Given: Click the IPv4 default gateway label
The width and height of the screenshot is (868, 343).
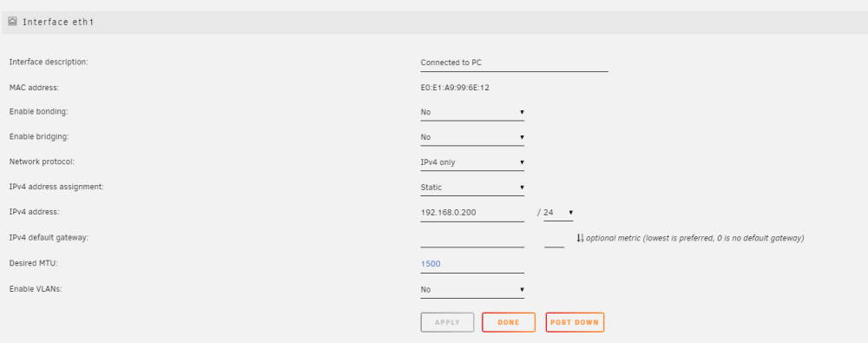Looking at the screenshot, I should click(x=49, y=238).
